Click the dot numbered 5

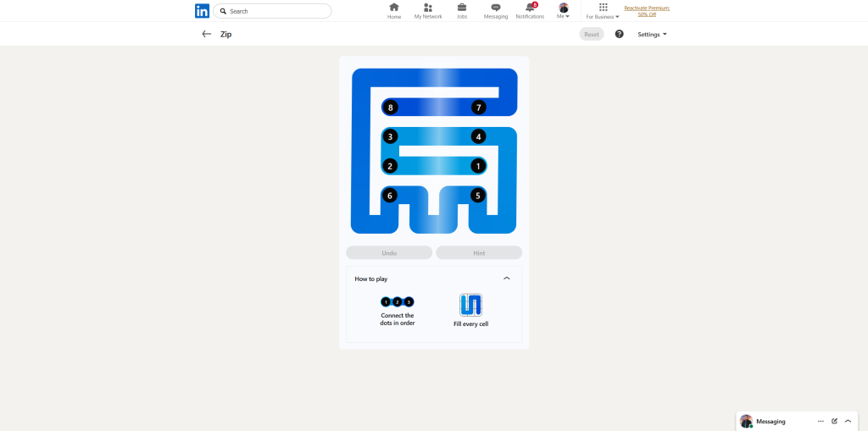click(x=479, y=196)
